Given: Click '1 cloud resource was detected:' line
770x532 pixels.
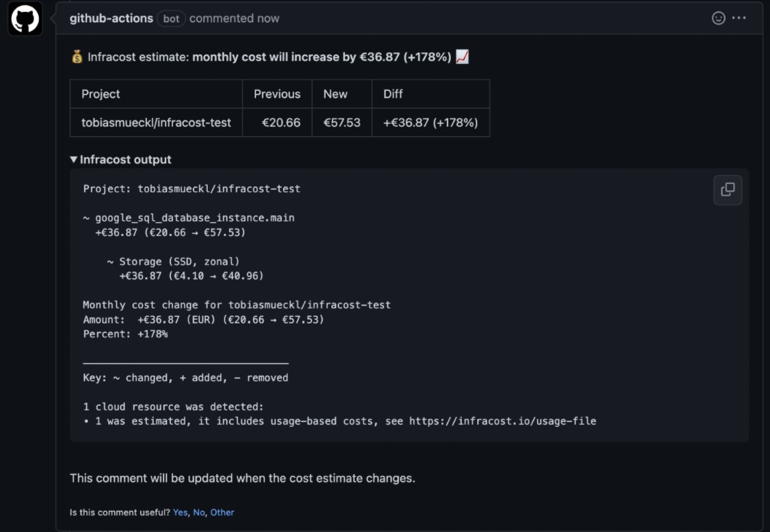Looking at the screenshot, I should point(174,407).
